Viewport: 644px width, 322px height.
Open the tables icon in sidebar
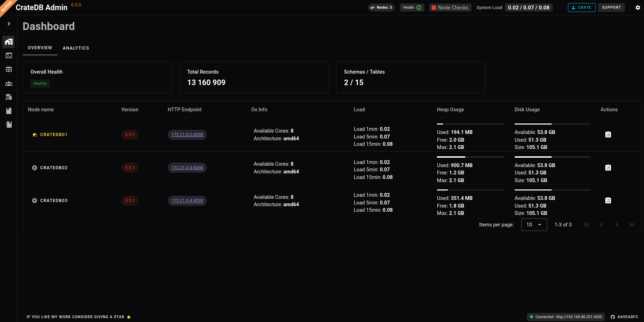(9, 69)
